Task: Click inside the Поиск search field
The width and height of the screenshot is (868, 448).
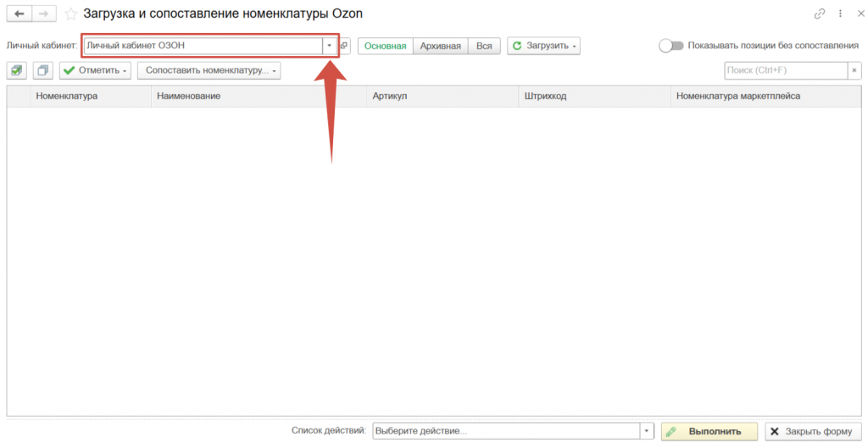Action: click(x=786, y=70)
